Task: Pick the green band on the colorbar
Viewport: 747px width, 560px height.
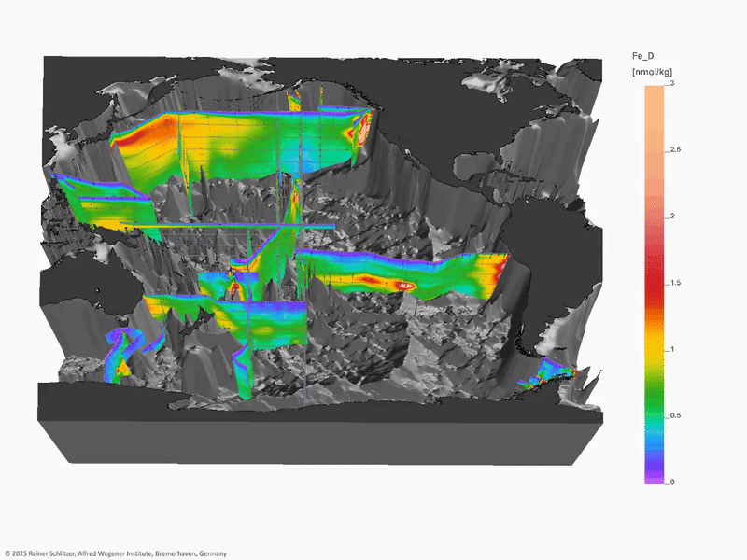Action: [x=653, y=401]
